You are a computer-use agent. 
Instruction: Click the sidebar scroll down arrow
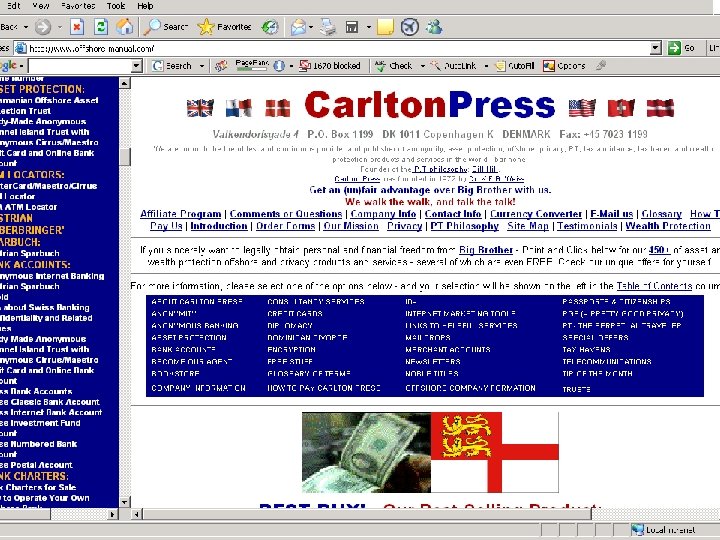point(124,502)
